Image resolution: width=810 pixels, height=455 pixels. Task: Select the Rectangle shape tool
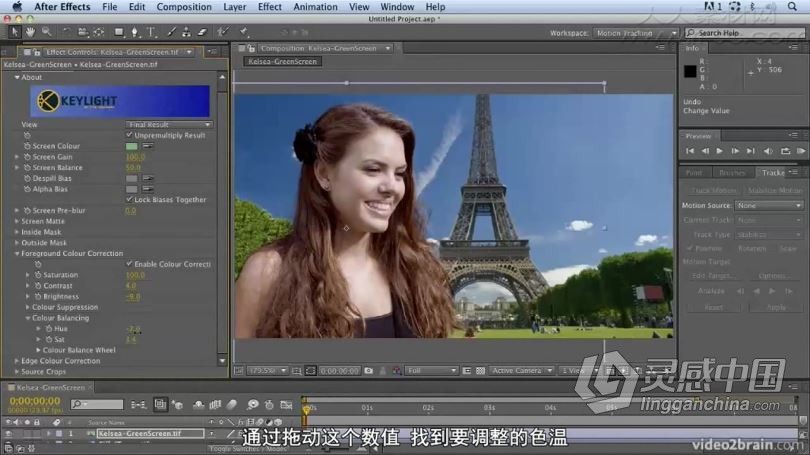(x=119, y=32)
